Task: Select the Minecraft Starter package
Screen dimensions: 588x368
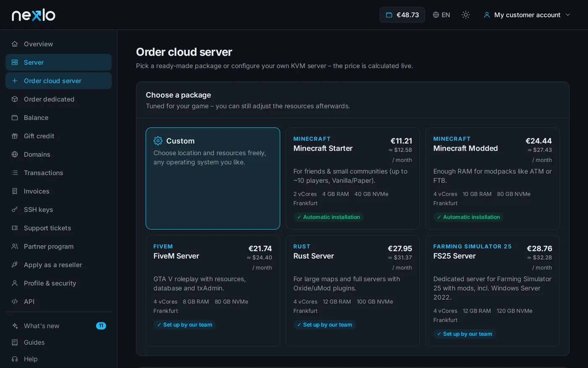Action: [353, 178]
